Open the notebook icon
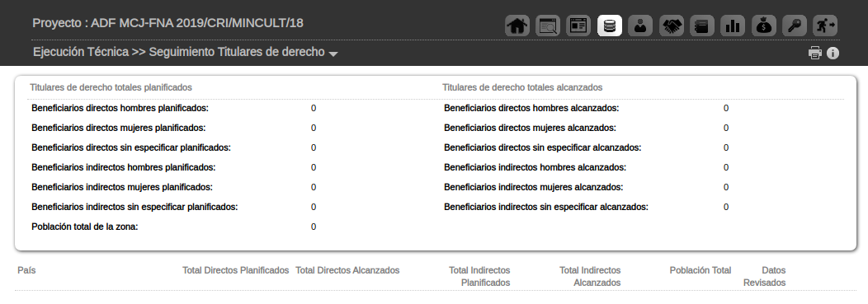 (701, 26)
